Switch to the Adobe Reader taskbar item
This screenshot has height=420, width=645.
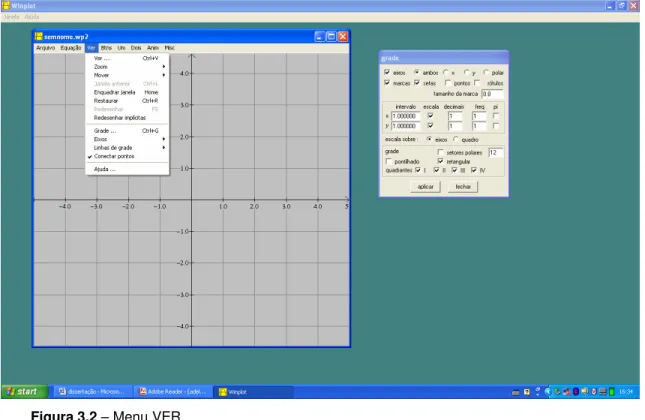[x=173, y=392]
